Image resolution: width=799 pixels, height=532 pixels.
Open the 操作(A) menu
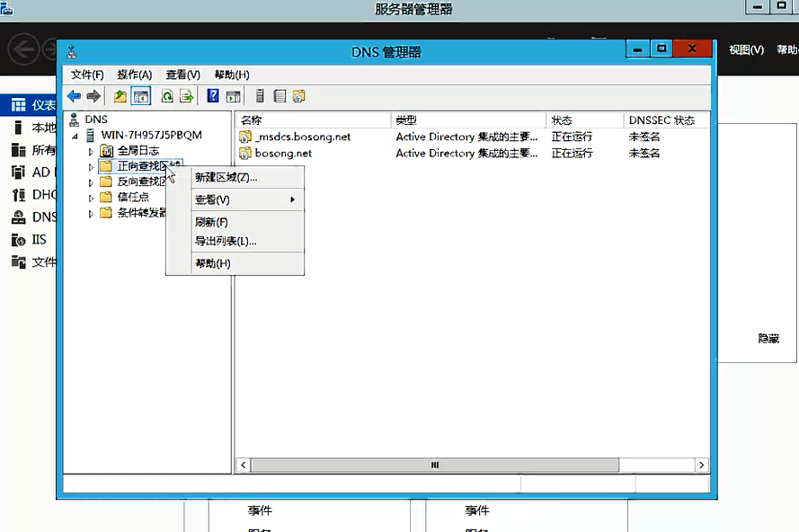click(135, 75)
